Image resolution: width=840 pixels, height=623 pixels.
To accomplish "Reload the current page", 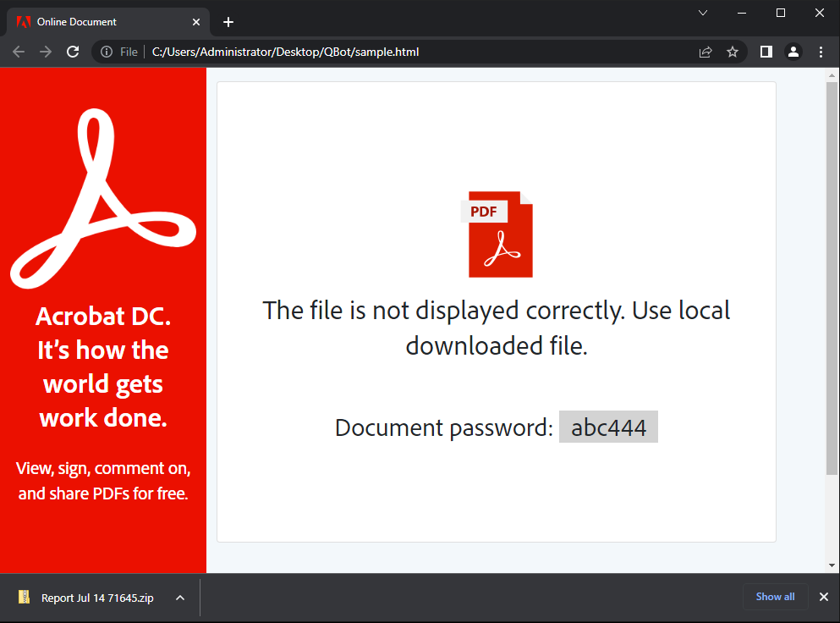I will point(73,52).
